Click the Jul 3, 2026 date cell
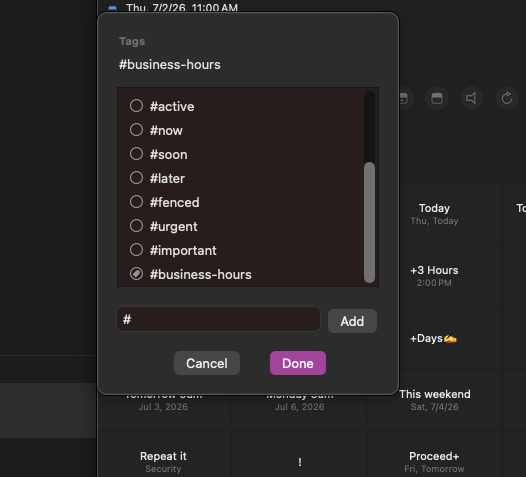The image size is (526, 477). (x=163, y=407)
